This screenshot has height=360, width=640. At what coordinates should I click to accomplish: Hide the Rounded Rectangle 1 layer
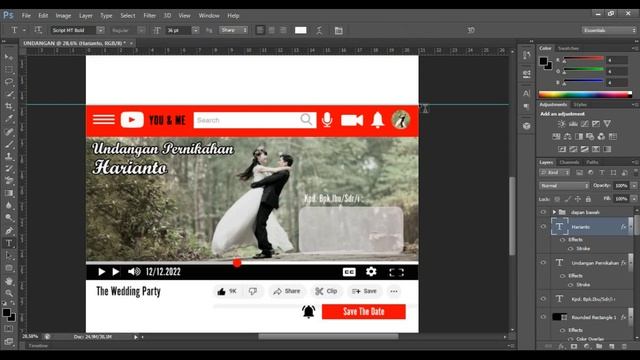coord(543,317)
